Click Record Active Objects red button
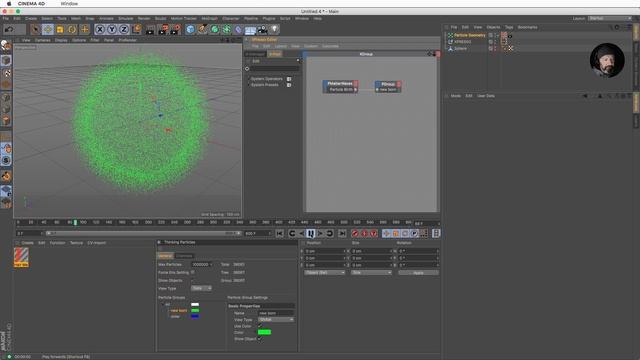The height and width of the screenshot is (360, 640). pyautogui.click(x=355, y=233)
